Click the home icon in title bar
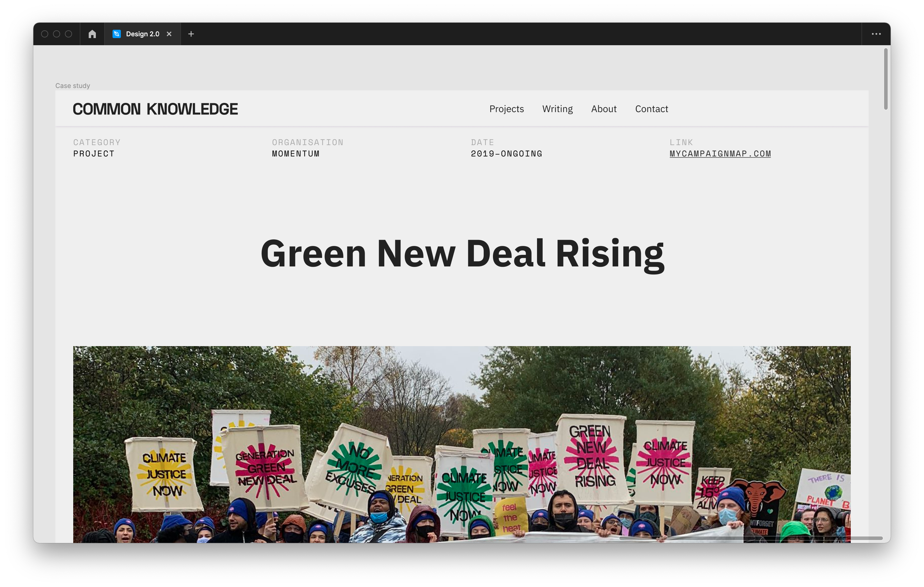 point(92,34)
